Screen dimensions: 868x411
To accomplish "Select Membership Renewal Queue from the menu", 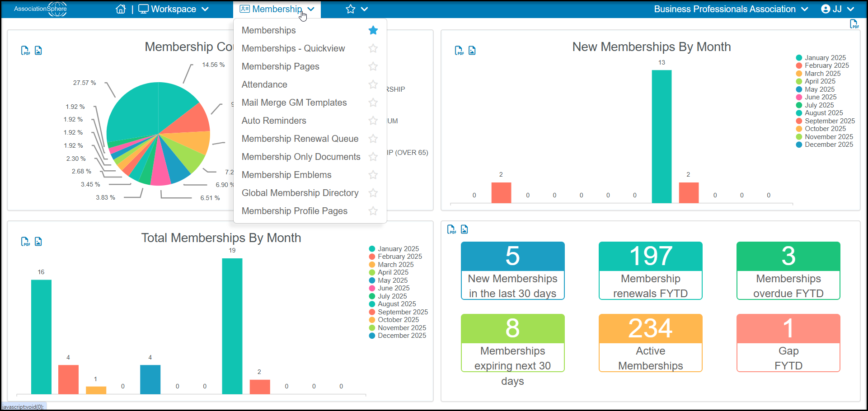I will coord(300,139).
